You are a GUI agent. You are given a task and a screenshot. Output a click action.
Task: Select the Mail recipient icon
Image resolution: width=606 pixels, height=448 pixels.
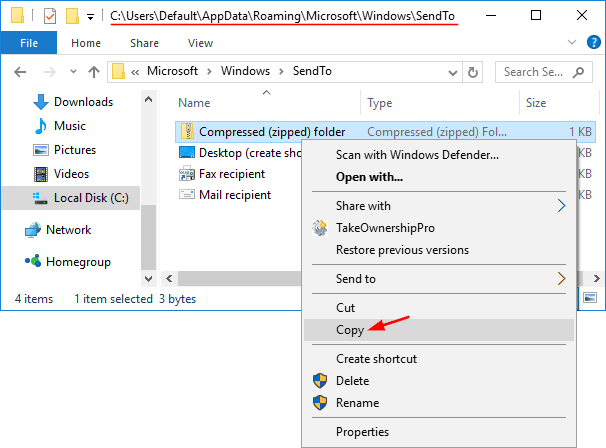coord(187,194)
